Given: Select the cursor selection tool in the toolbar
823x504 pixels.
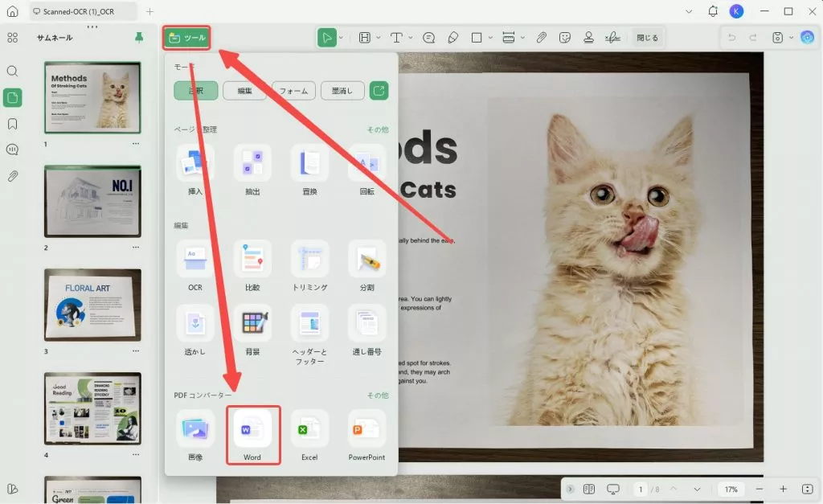Looking at the screenshot, I should 326,38.
